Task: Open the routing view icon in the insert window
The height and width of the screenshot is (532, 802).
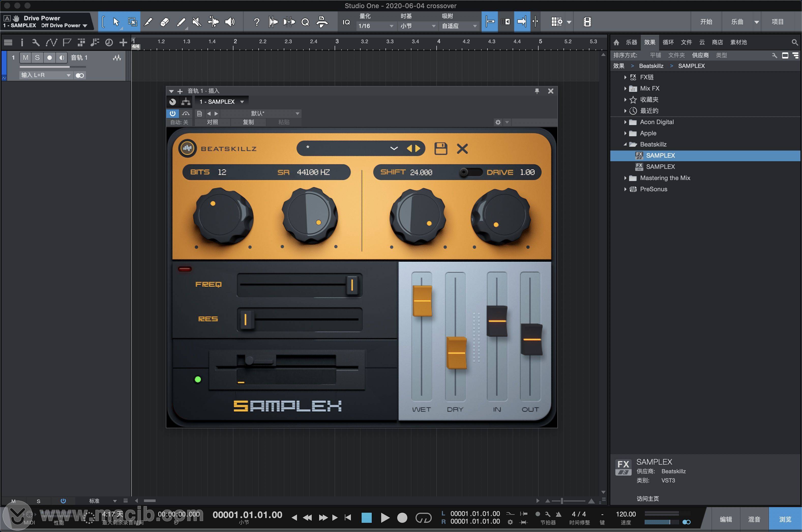Action: click(x=186, y=101)
